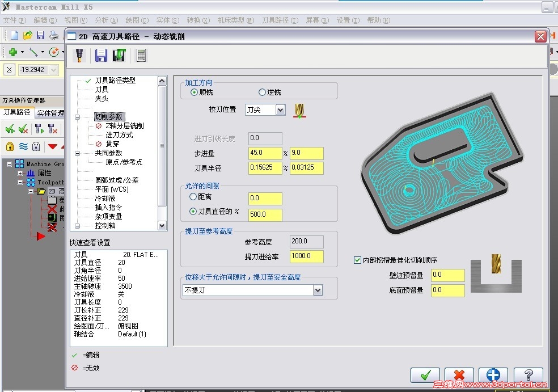Click the red down-triangle move-insert-arrow icon
Image resolution: width=558 pixels, height=392 pixels.
click(x=53, y=146)
